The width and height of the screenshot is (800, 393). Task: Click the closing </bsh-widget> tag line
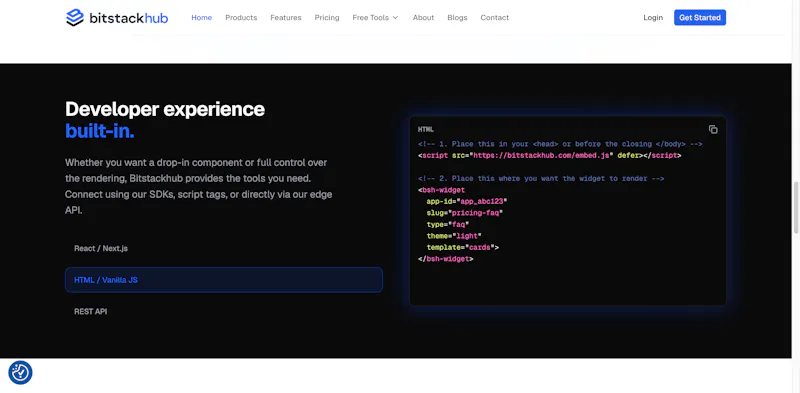445,259
